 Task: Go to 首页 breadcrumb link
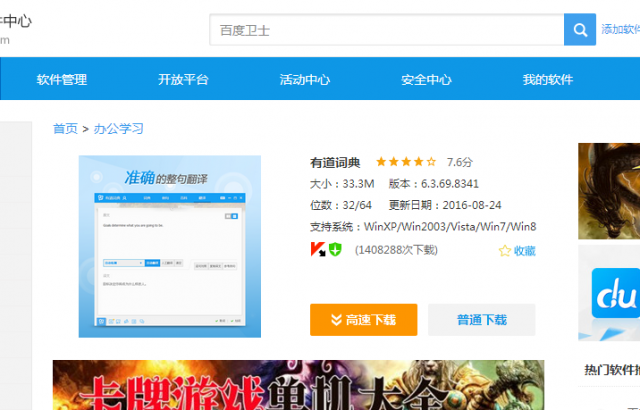click(65, 129)
